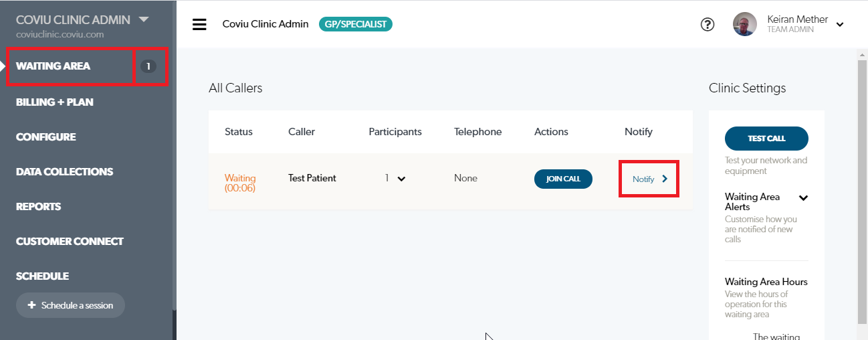Select Customer Connect in sidebar
Screen dimensions: 868x340
click(70, 241)
